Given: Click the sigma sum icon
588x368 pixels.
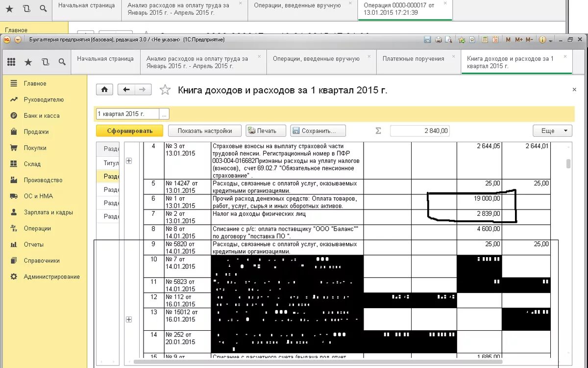Looking at the screenshot, I should pyautogui.click(x=378, y=131).
